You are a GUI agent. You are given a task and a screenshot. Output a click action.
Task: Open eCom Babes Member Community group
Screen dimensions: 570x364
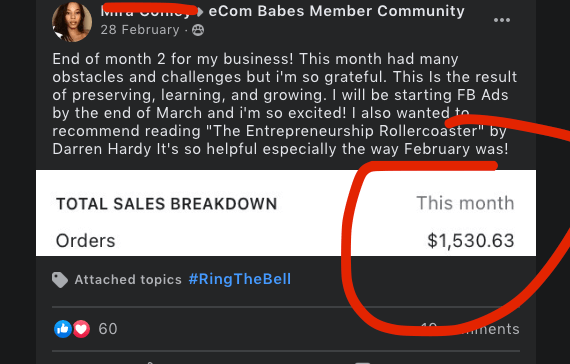pos(336,11)
